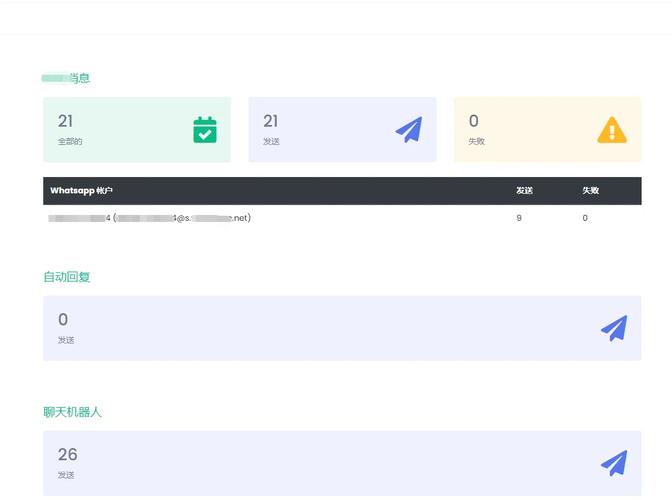
Task: Click the Whatsapp 帐户 column header
Action: (x=81, y=190)
